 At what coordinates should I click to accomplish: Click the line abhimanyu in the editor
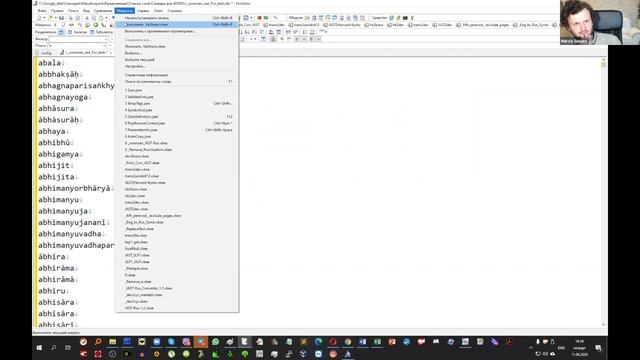(58, 200)
